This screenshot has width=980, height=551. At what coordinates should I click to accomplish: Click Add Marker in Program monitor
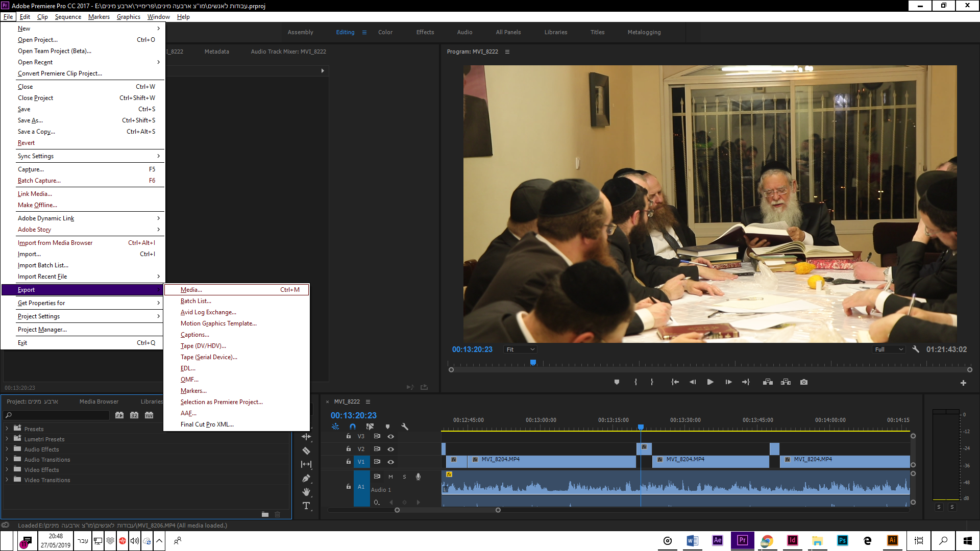pos(617,382)
